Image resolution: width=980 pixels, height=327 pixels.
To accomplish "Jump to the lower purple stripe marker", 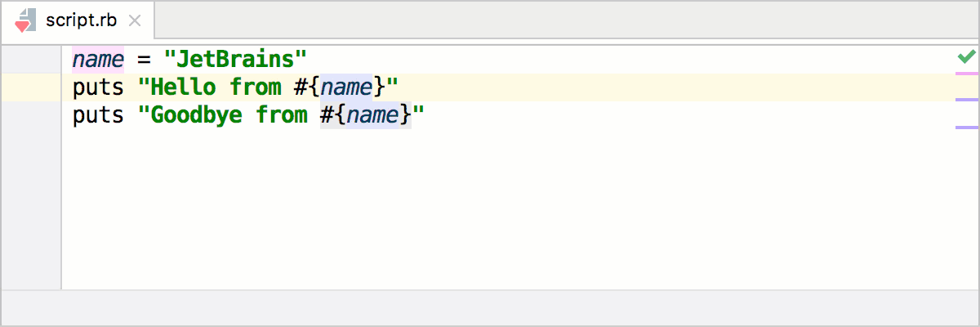I will pyautogui.click(x=966, y=127).
